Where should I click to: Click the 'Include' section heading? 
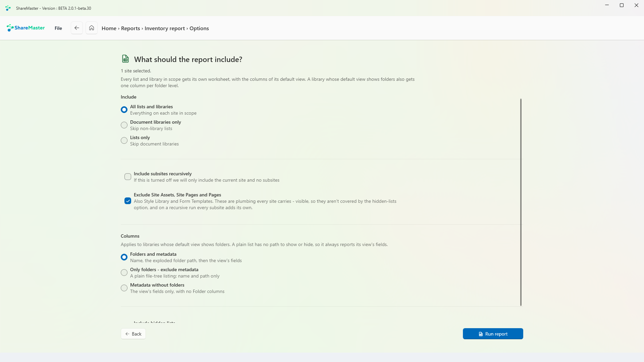click(128, 97)
